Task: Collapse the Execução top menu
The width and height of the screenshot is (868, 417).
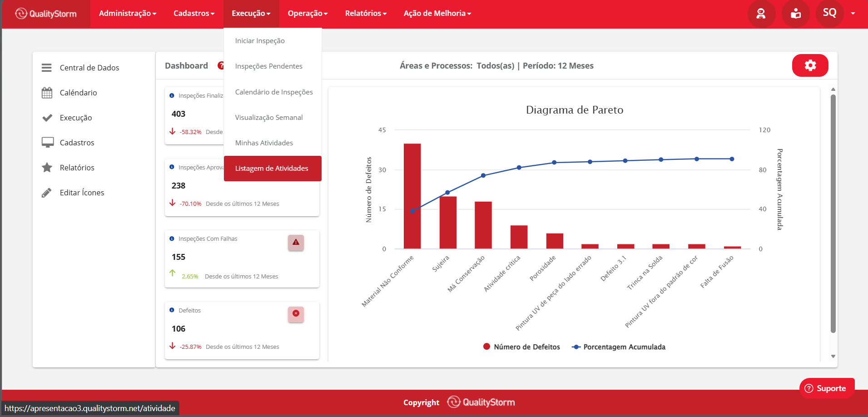Action: pos(251,14)
